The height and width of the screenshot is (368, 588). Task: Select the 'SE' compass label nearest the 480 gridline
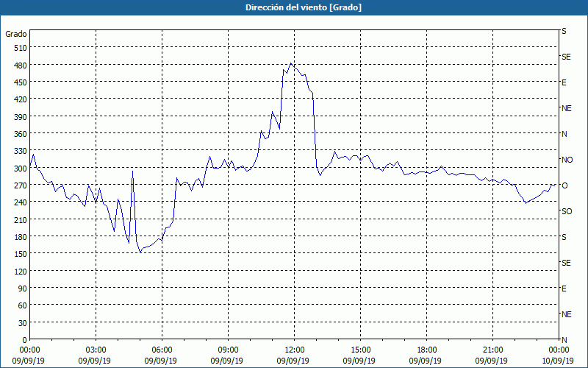pos(566,57)
